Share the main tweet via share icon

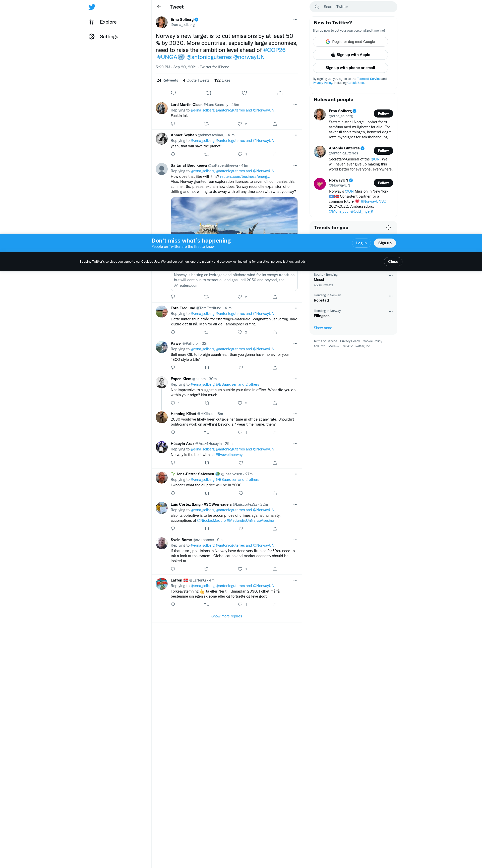pyautogui.click(x=280, y=93)
